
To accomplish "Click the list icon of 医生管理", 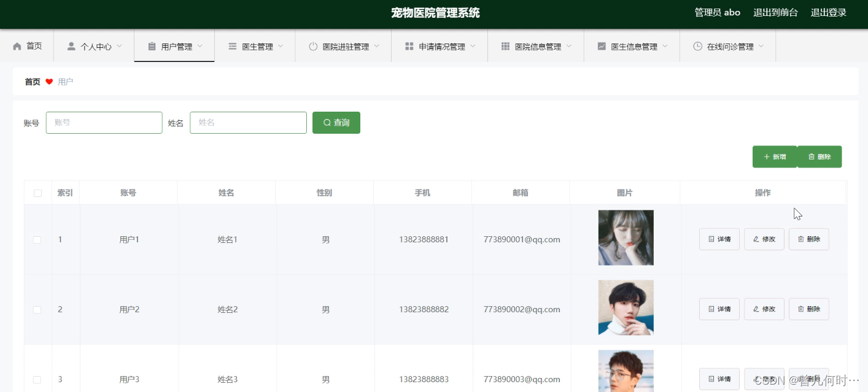I will click(x=233, y=46).
